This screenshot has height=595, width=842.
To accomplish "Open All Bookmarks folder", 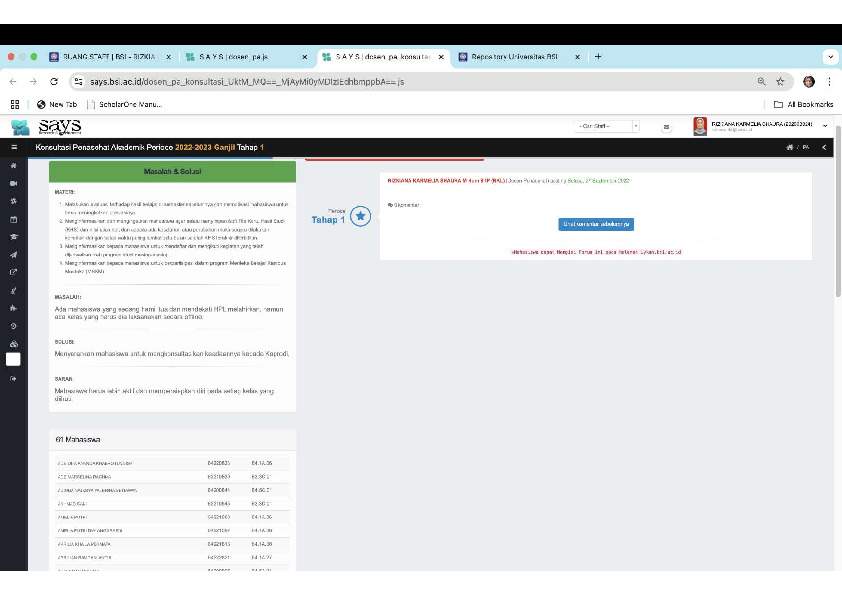I will (803, 104).
